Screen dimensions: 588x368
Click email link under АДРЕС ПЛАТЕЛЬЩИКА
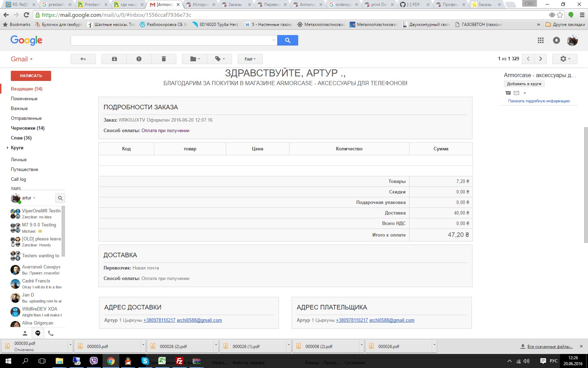coord(392,320)
